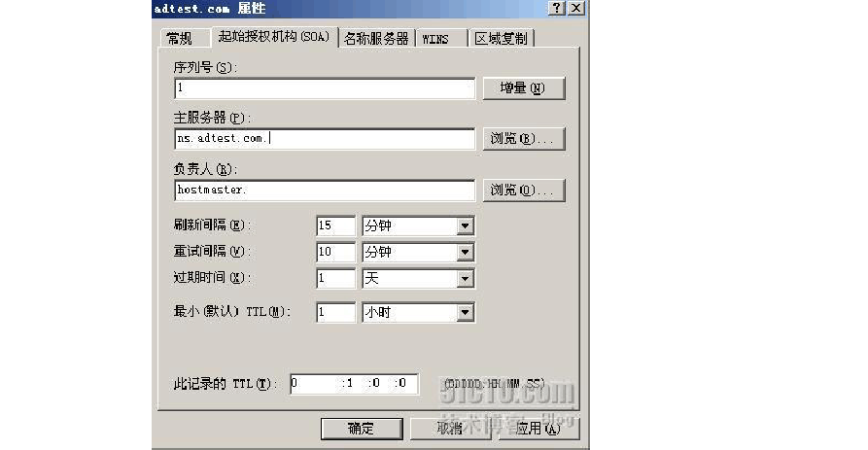Screen dimensions: 868x450
Task: Expand the 重试间隔 unit dropdown
Action: [465, 252]
